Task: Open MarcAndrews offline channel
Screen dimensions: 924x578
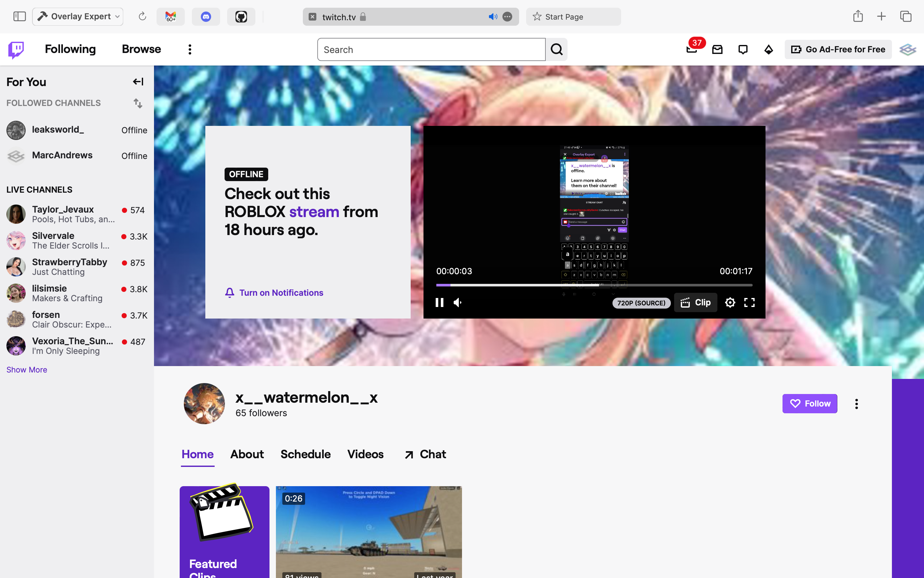Action: [77, 156]
